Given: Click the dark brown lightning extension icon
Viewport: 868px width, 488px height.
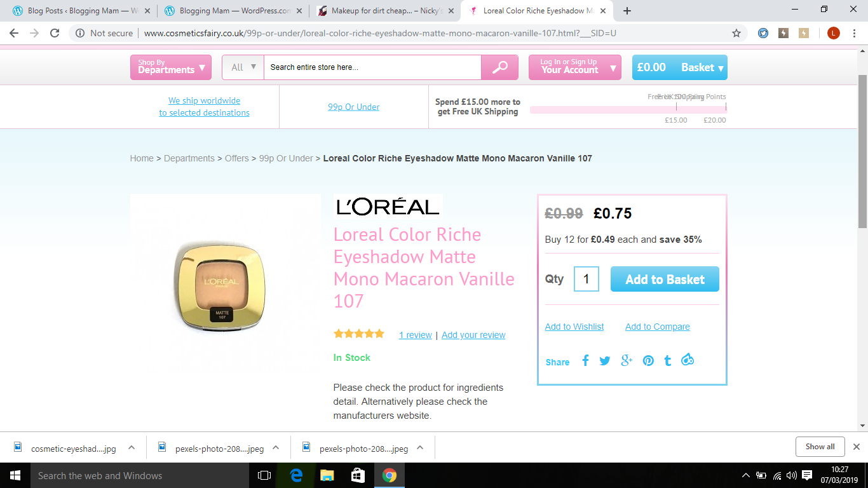Looking at the screenshot, I should [x=783, y=33].
